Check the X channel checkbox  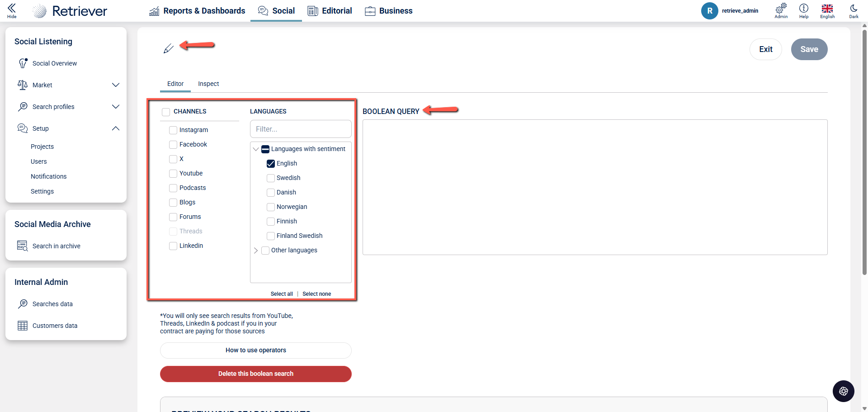coord(173,159)
